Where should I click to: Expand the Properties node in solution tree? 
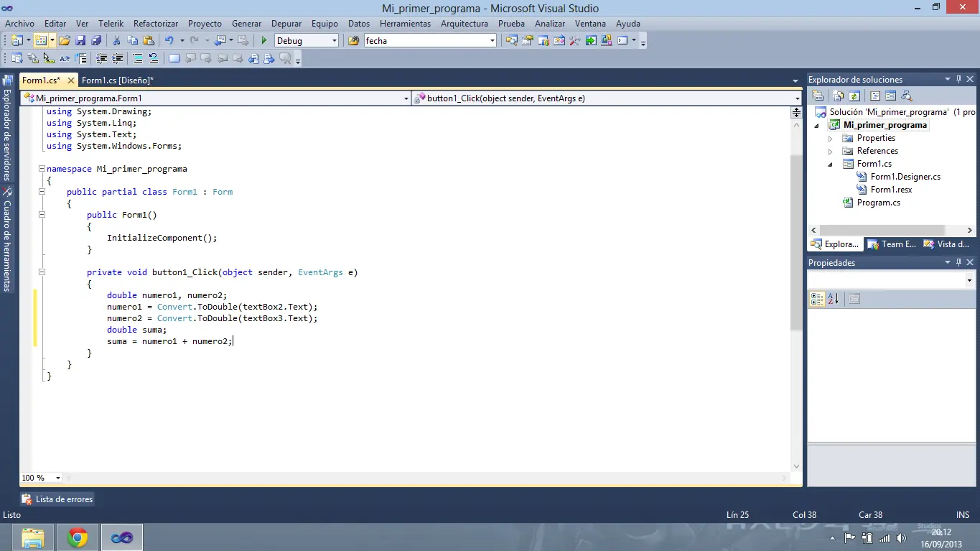[x=831, y=138]
